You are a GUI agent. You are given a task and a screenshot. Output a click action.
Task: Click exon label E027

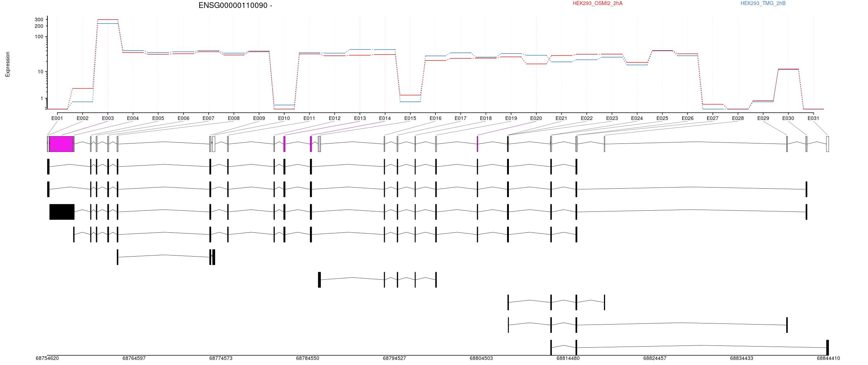[712, 118]
